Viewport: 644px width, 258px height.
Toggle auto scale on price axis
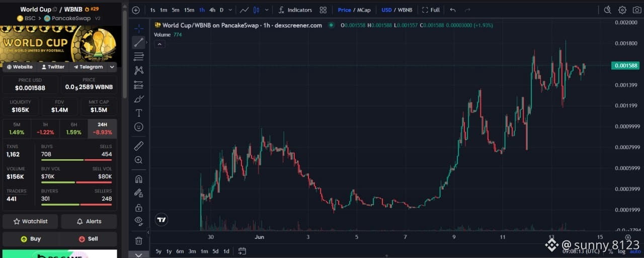635,251
